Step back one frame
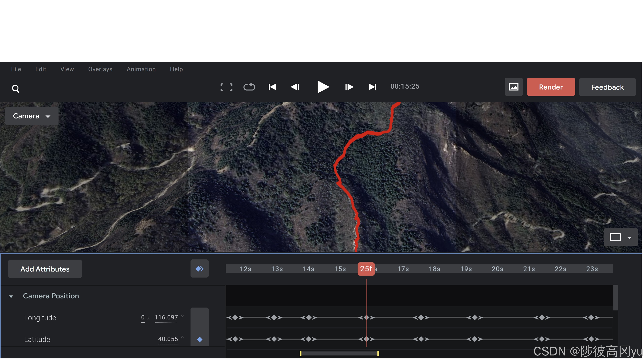 click(295, 87)
